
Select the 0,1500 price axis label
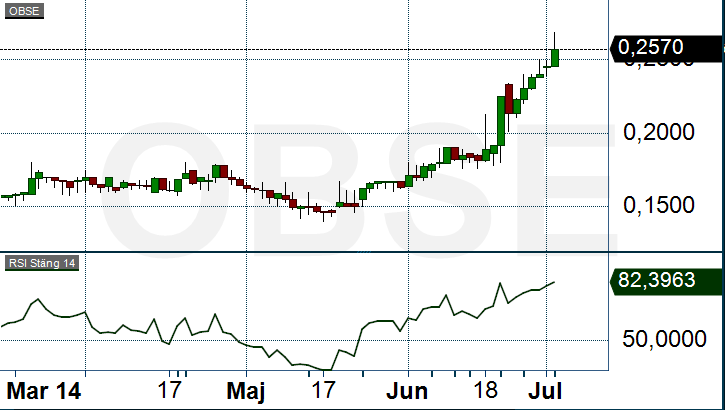659,205
